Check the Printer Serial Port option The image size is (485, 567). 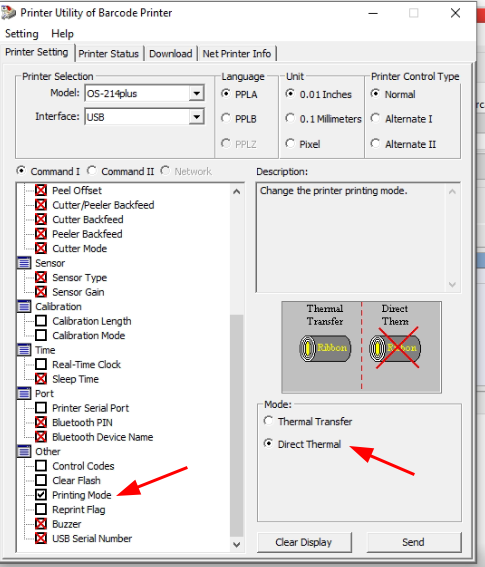(41, 408)
